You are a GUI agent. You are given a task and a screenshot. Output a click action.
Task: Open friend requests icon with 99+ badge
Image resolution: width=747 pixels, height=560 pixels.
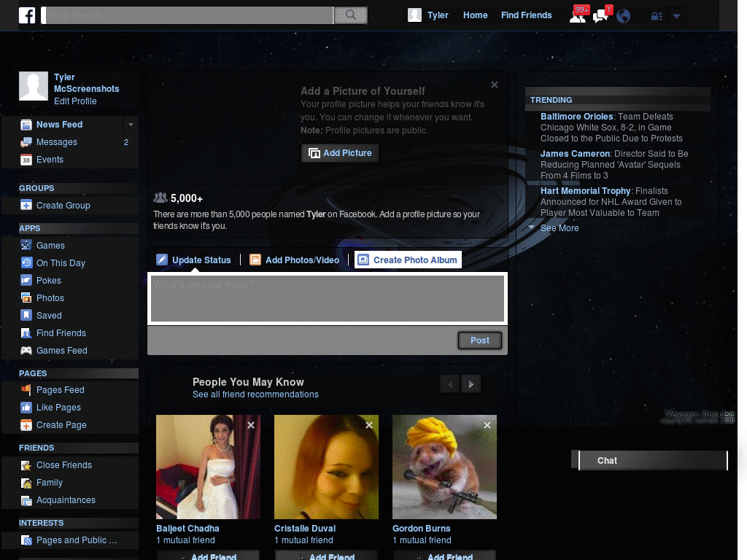click(578, 16)
